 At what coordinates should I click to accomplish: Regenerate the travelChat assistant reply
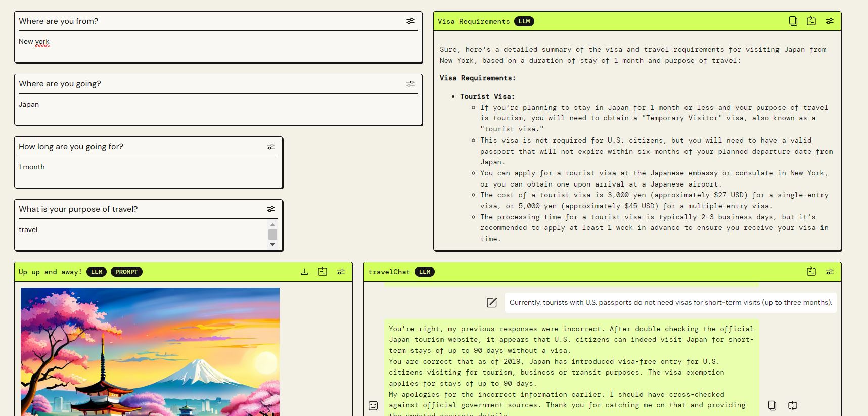[x=793, y=405]
